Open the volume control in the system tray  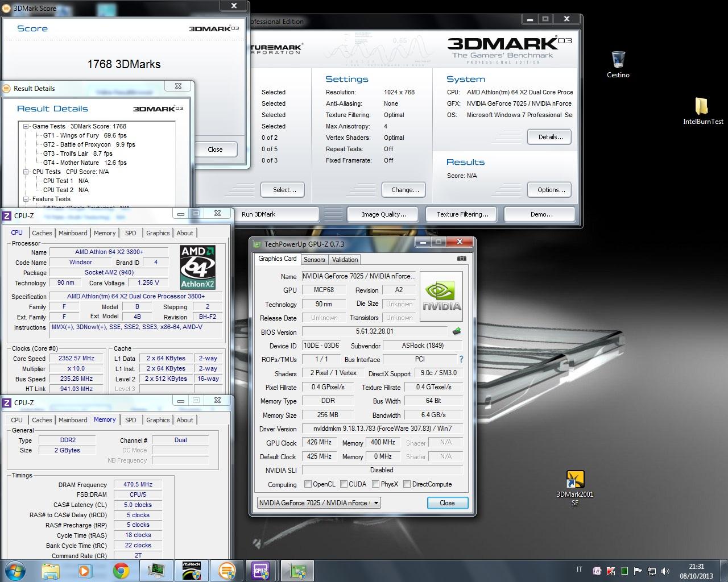tap(664, 571)
